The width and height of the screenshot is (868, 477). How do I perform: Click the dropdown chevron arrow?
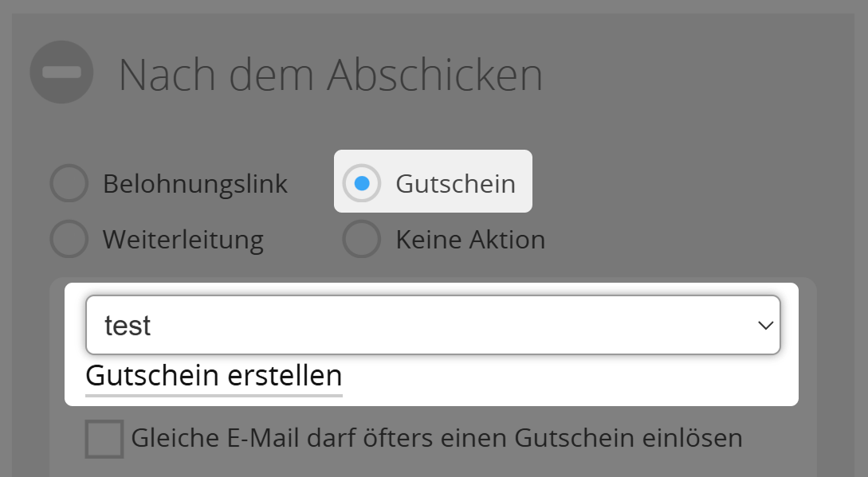(765, 325)
